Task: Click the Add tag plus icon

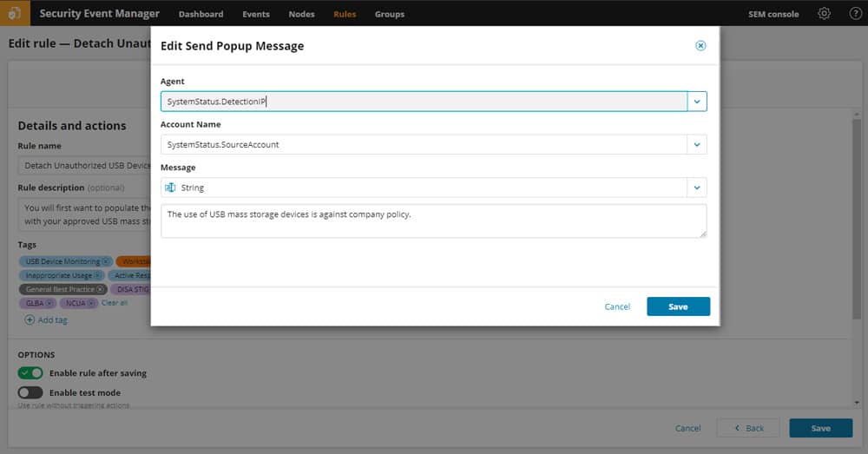Action: pos(30,320)
